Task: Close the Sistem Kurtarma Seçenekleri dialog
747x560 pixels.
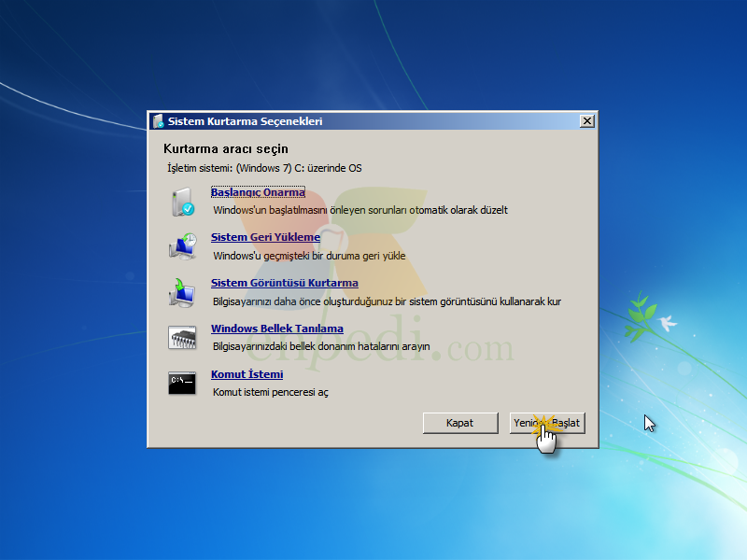Action: (587, 121)
